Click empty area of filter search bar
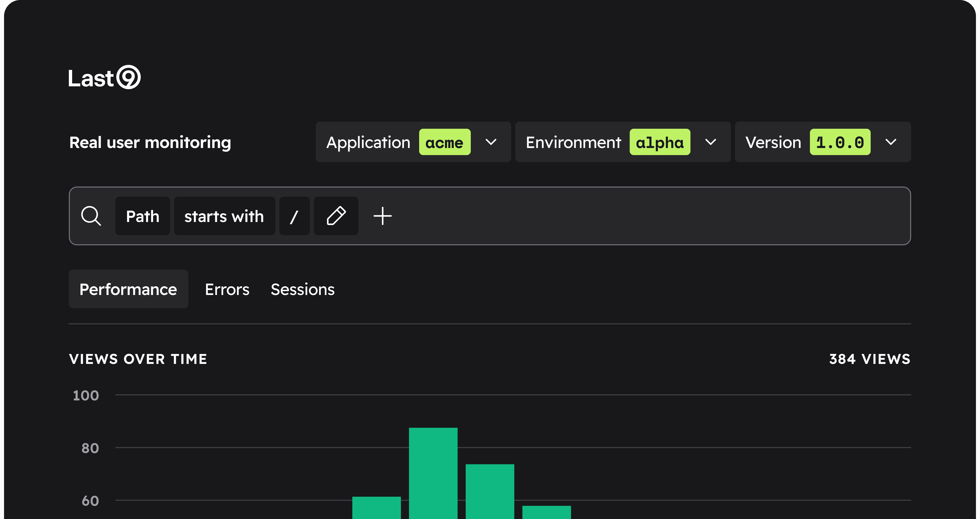Viewport: 980px width, 519px height. (x=647, y=216)
